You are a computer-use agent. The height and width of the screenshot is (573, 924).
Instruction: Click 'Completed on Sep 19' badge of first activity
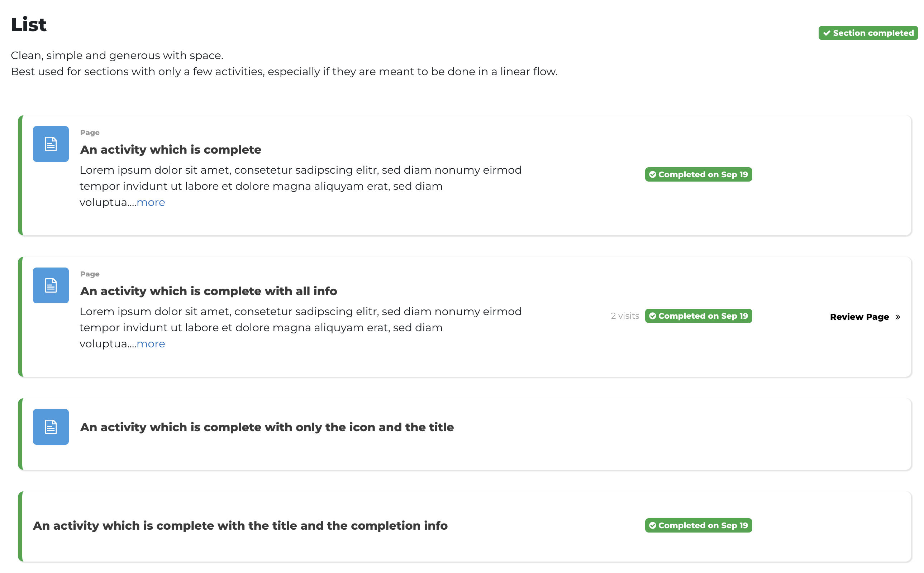pos(699,174)
